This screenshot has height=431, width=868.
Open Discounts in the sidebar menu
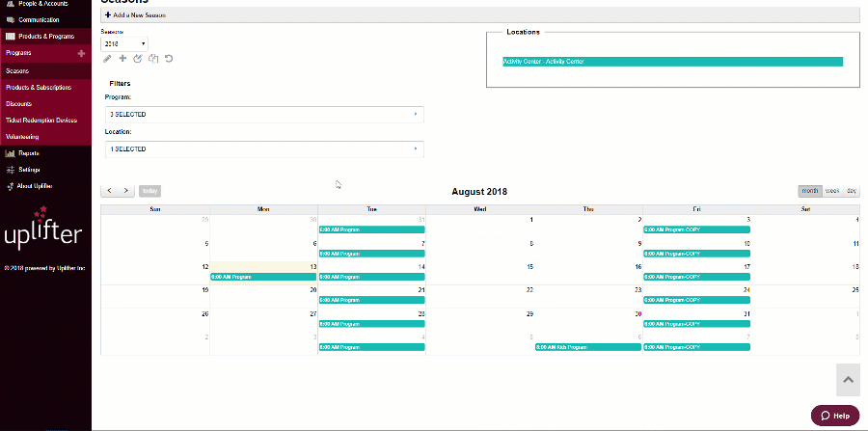point(18,103)
